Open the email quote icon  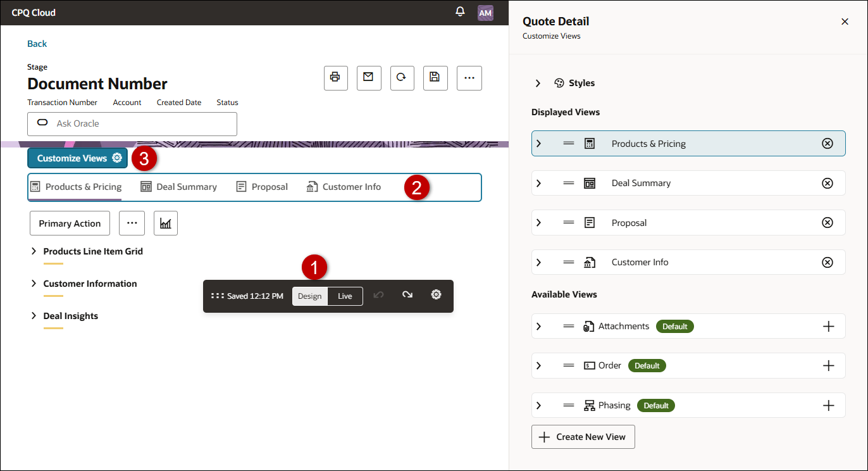point(369,78)
